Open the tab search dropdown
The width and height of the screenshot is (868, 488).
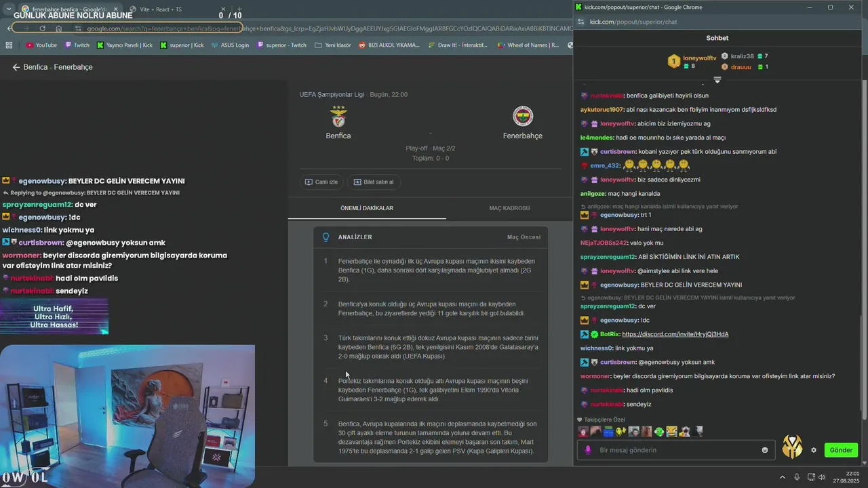pyautogui.click(x=9, y=9)
